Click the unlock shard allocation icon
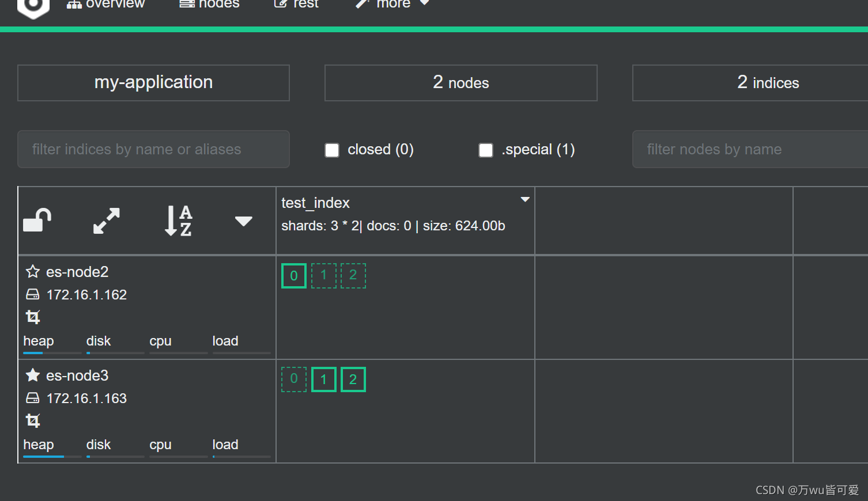This screenshot has height=501, width=868. [37, 221]
